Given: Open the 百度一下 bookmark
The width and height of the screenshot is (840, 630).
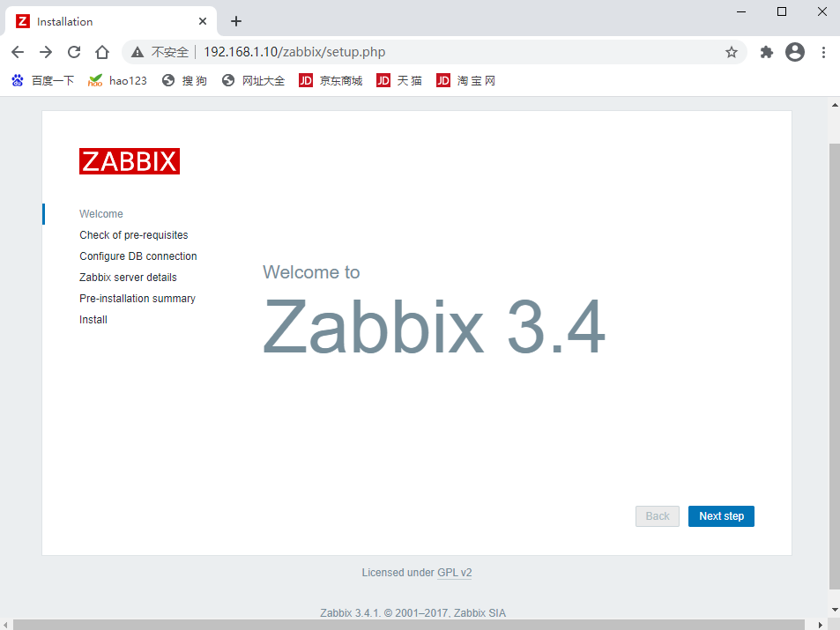Looking at the screenshot, I should [x=43, y=81].
